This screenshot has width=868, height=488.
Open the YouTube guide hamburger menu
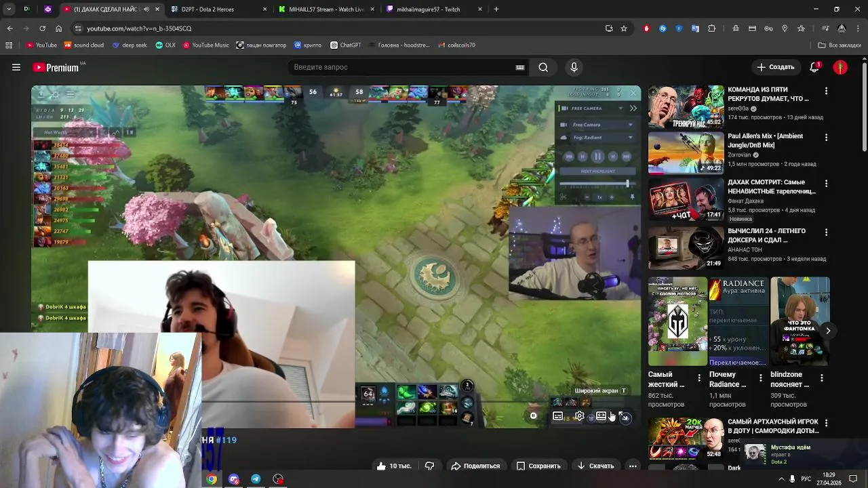tap(16, 67)
